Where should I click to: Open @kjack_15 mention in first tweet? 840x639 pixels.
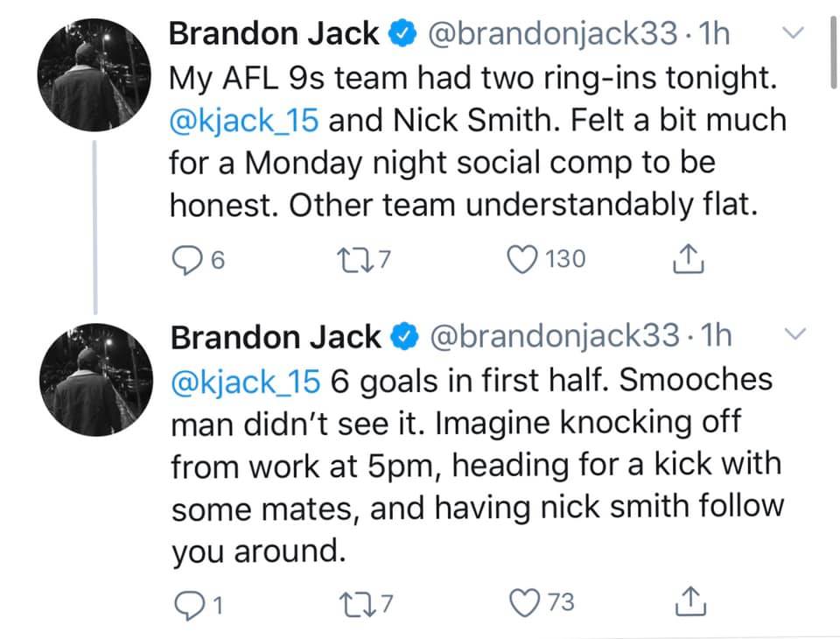click(244, 120)
